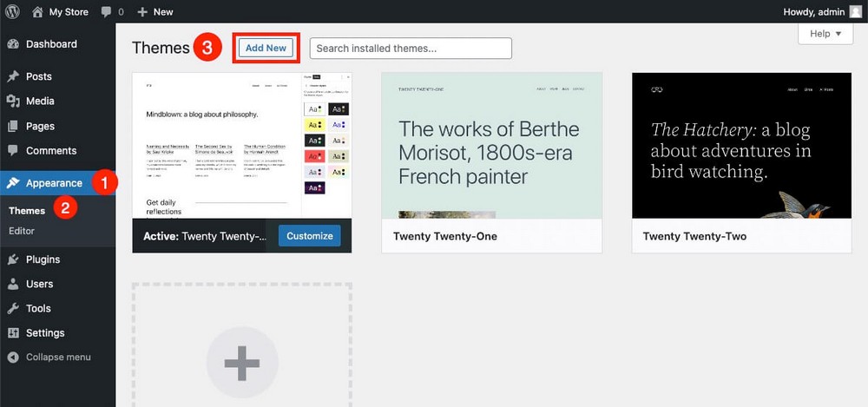
Task: Click the Posts pushpin icon
Action: point(13,76)
